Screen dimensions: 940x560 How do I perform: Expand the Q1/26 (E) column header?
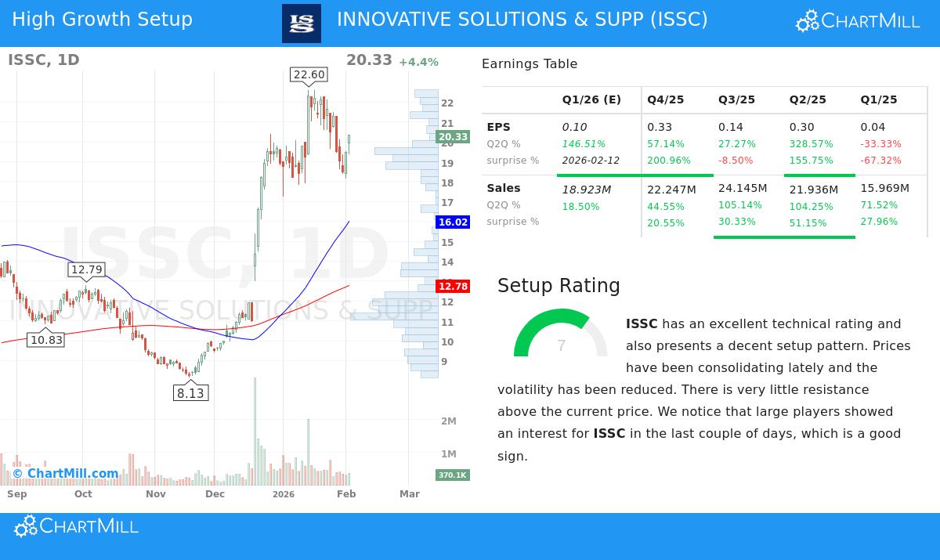[592, 99]
